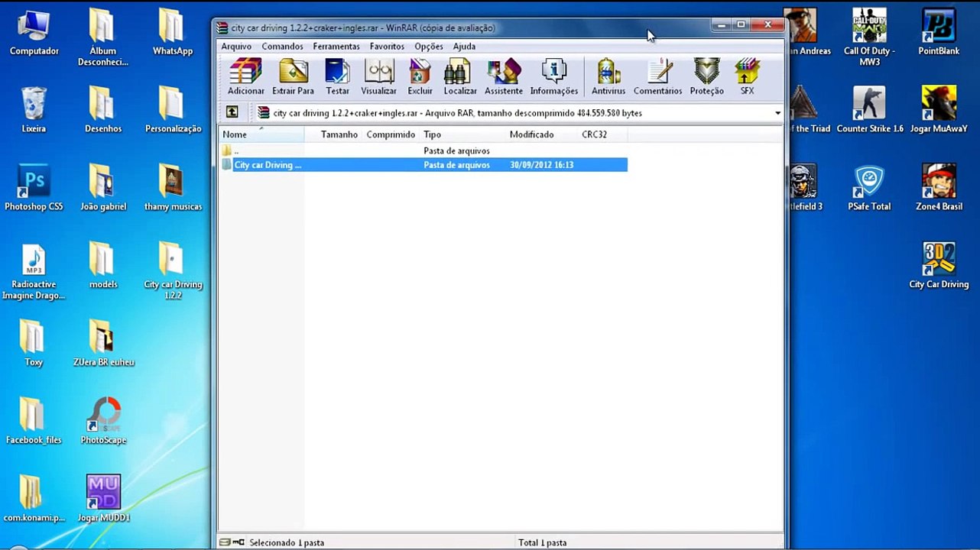Select the PhotoScape desktop shortcut

point(103,420)
